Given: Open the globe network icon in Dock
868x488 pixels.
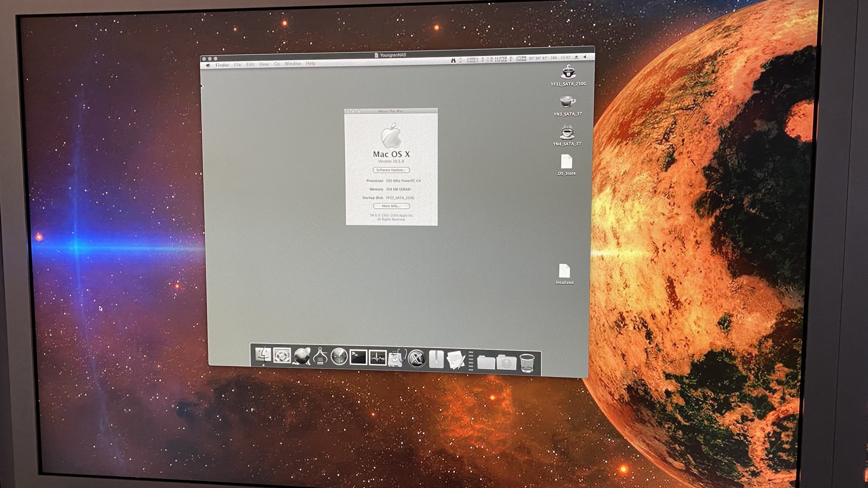Looking at the screenshot, I should pyautogui.click(x=301, y=357).
